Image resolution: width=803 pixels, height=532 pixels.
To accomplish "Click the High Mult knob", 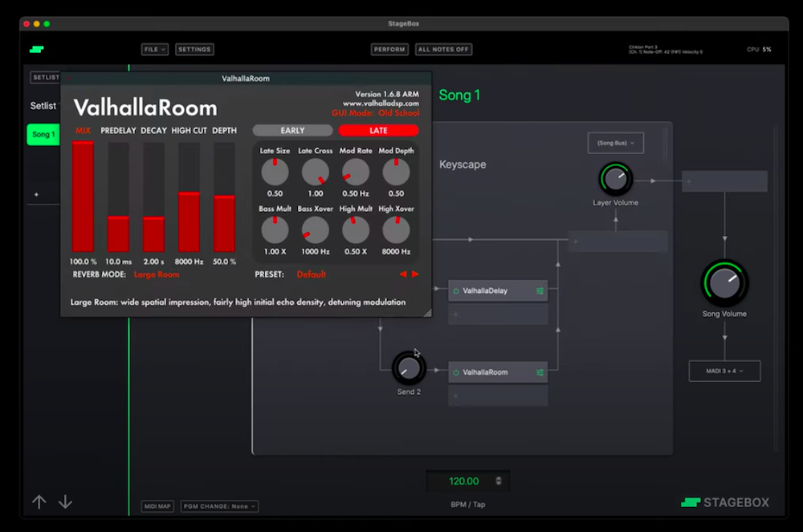I will [356, 229].
